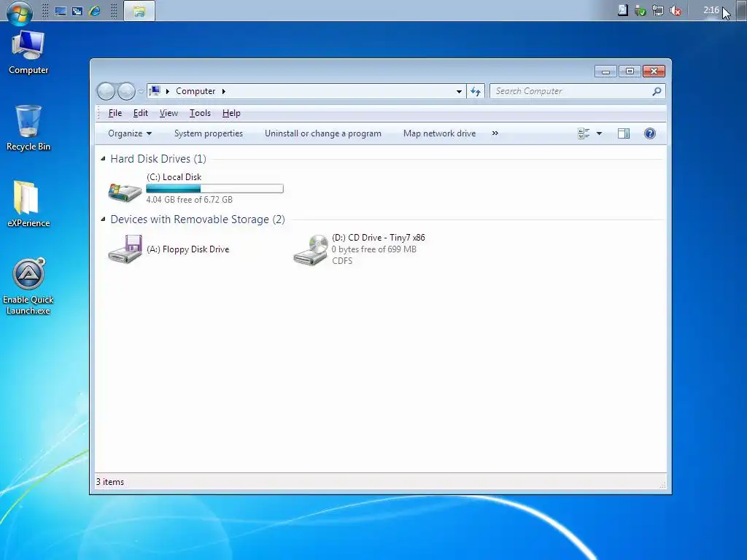
Task: Open the network tray icon
Action: click(x=658, y=10)
